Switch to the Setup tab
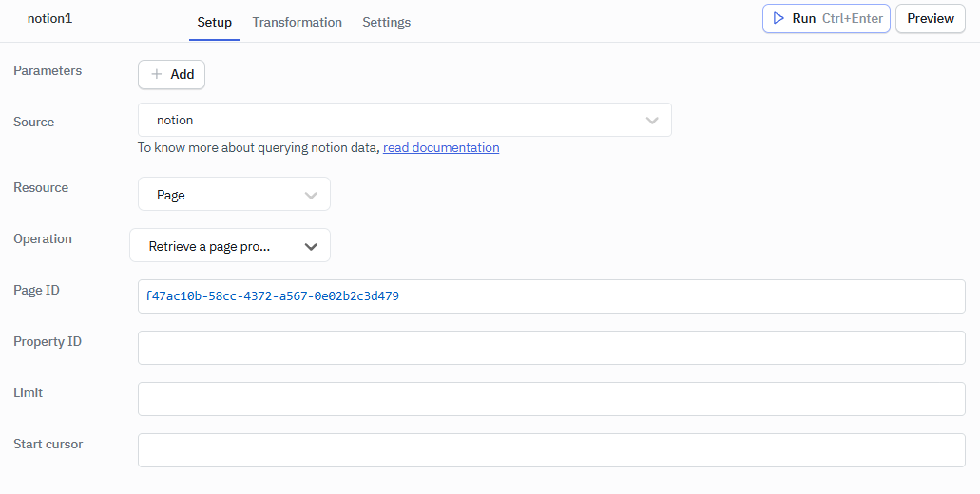The width and height of the screenshot is (980, 494). point(215,23)
